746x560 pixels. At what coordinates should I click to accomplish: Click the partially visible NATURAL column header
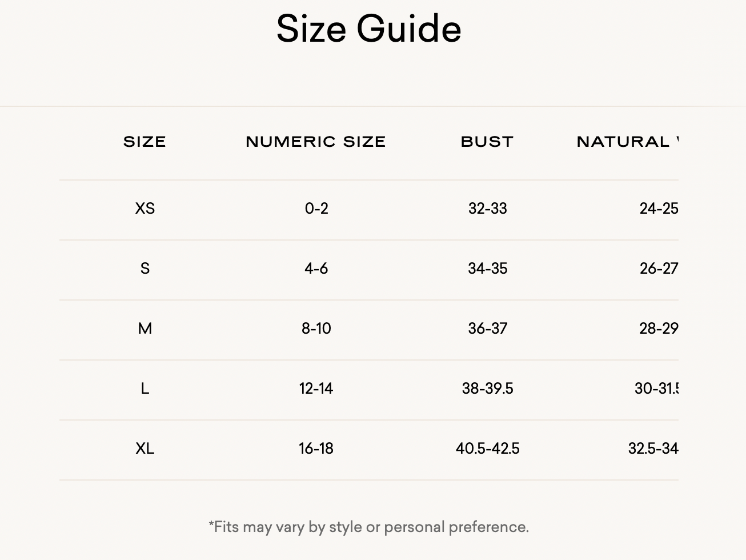[628, 142]
